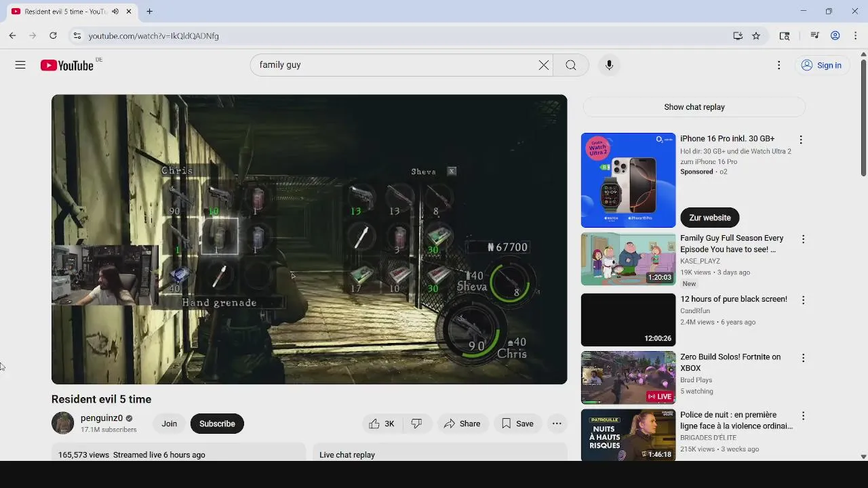Open options for 12 hours black screen video
Image resolution: width=868 pixels, height=488 pixels.
point(803,300)
